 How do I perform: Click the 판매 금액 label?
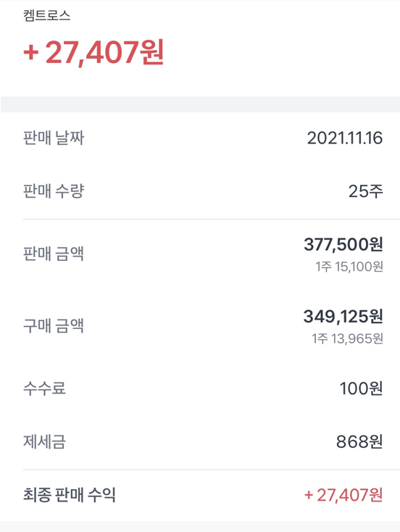click(54, 254)
